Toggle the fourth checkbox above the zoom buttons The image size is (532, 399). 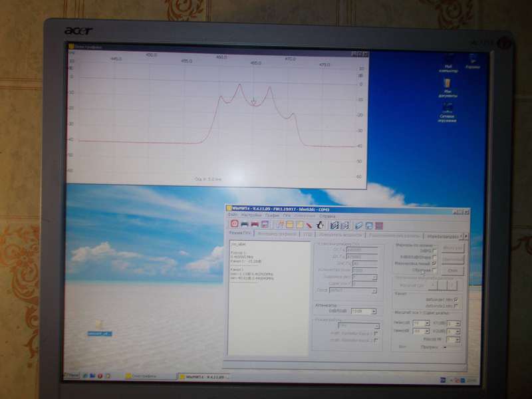[x=434, y=270]
